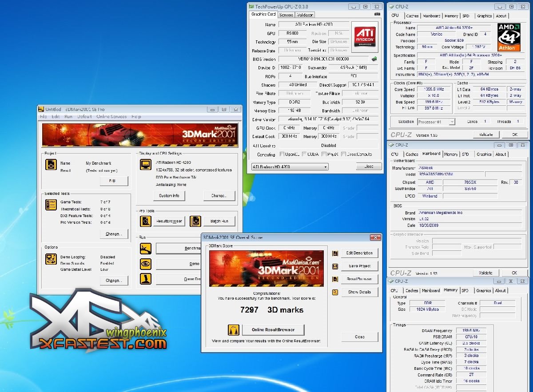Click Change under Selected Tests
Viewport: 533px width, 392px height.
[x=114, y=234]
